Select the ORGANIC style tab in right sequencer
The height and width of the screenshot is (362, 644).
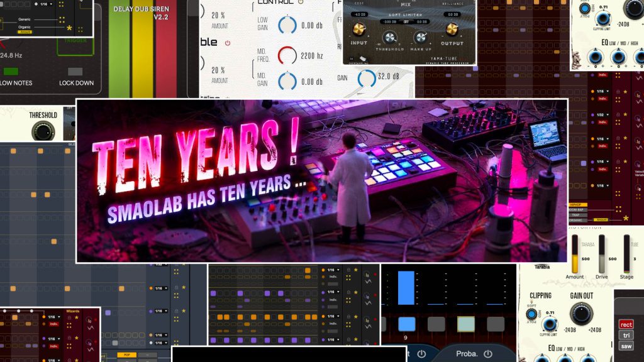coord(578,220)
